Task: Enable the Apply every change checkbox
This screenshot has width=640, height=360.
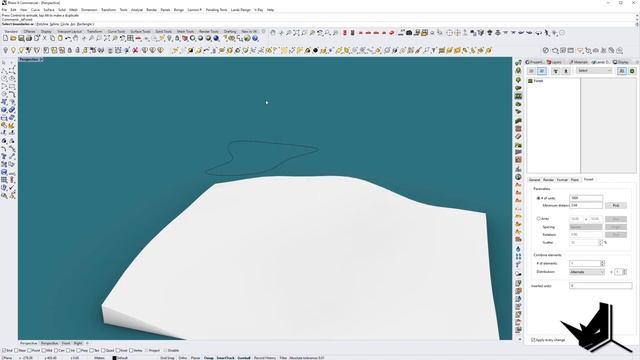Action: tap(533, 340)
